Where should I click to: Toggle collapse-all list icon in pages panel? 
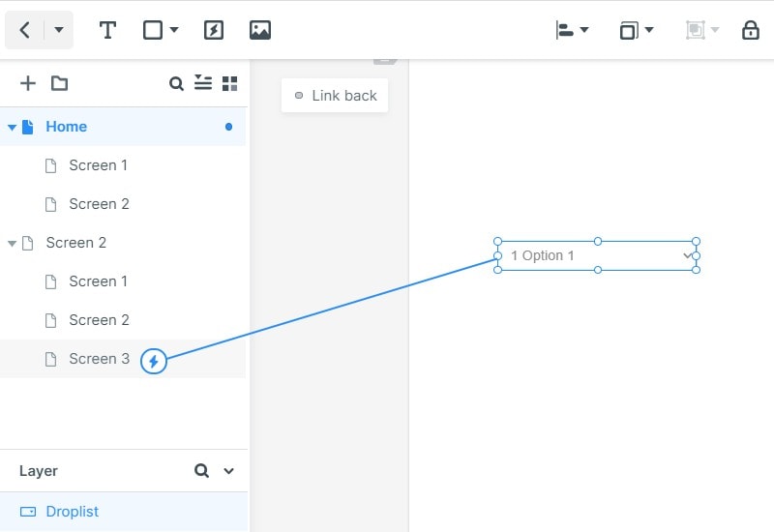(x=203, y=83)
